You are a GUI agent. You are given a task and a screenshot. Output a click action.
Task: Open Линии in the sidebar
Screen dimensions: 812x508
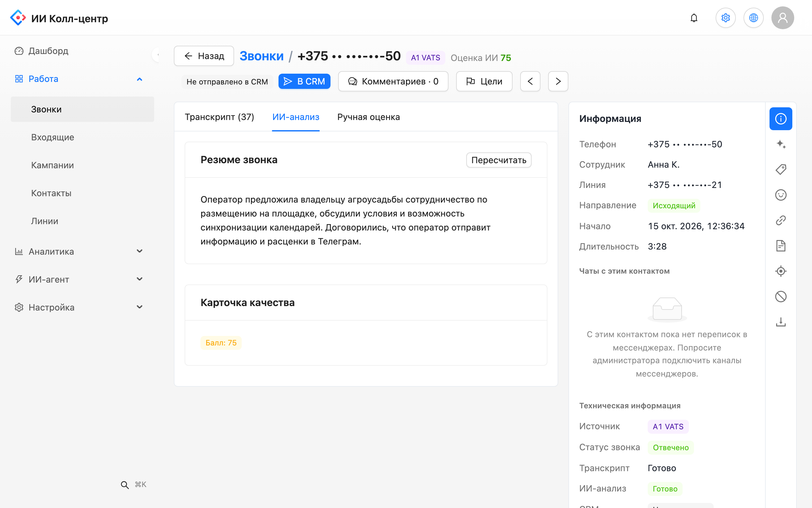pos(82,221)
